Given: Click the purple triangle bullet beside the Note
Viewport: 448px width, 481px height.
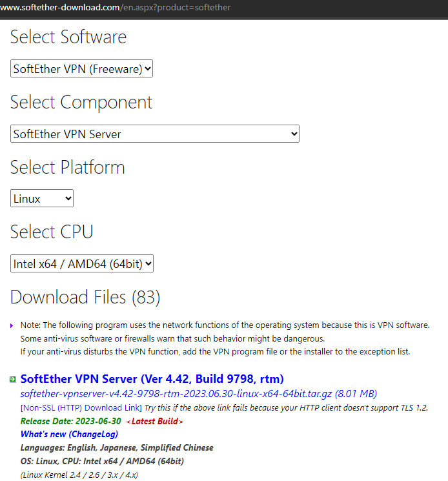Looking at the screenshot, I should pyautogui.click(x=12, y=326).
